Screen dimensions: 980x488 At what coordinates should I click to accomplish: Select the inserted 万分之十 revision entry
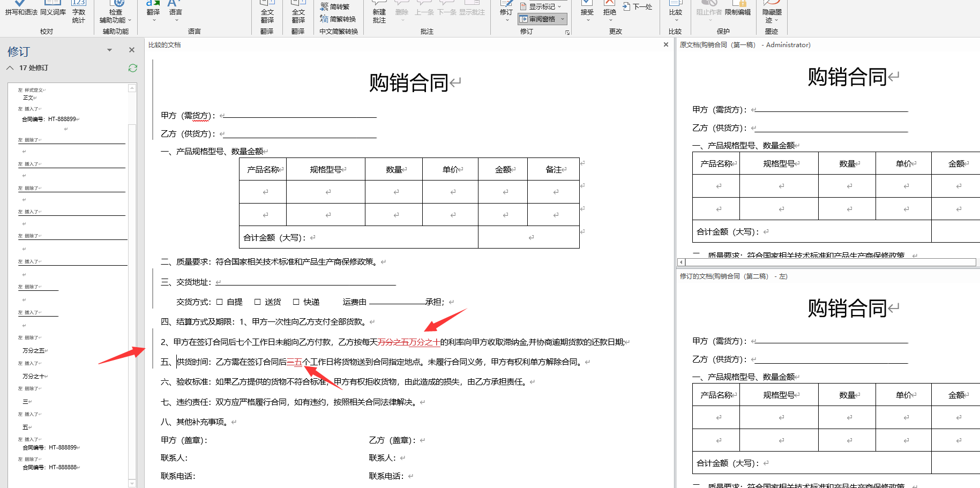pos(35,377)
